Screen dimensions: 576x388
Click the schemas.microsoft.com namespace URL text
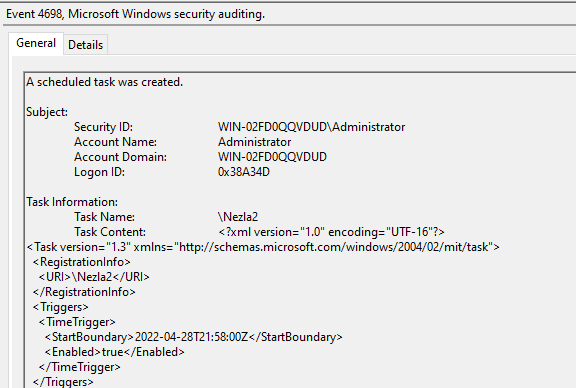(x=334, y=247)
